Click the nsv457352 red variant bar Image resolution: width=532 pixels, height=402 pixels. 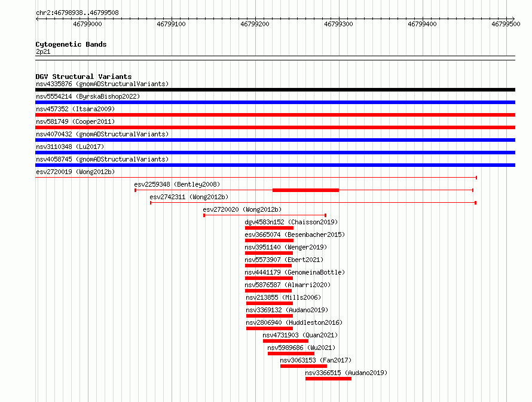pyautogui.click(x=275, y=115)
